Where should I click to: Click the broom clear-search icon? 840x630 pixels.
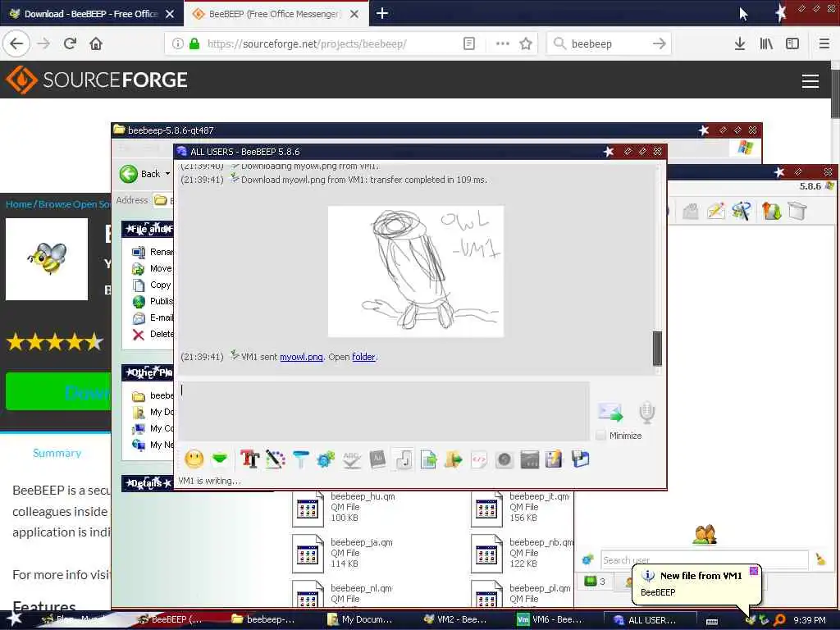tap(820, 559)
